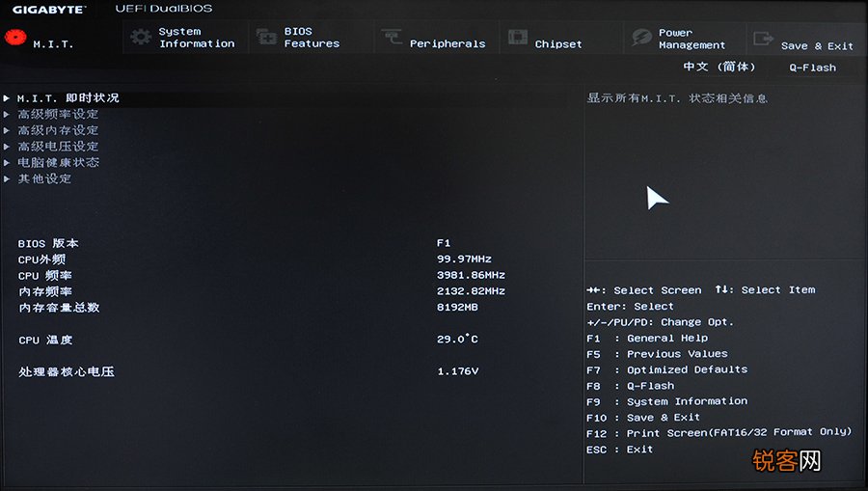Open 高级内存设定 menu entry
The image size is (868, 491).
coord(58,130)
